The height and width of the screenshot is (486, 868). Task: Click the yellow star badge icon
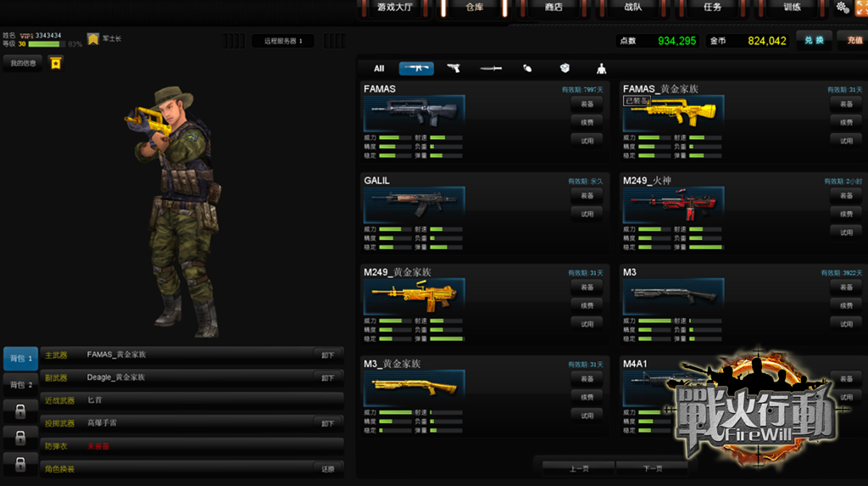point(55,63)
